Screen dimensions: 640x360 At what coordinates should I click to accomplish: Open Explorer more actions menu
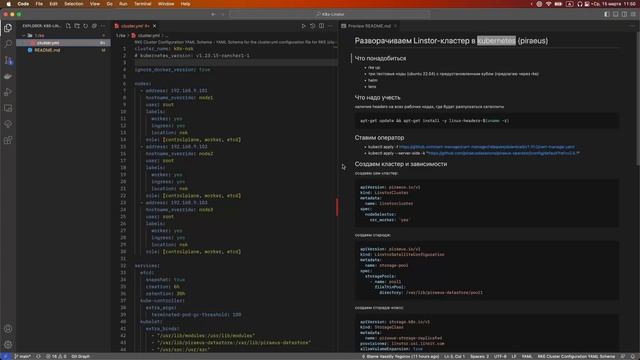[103, 26]
